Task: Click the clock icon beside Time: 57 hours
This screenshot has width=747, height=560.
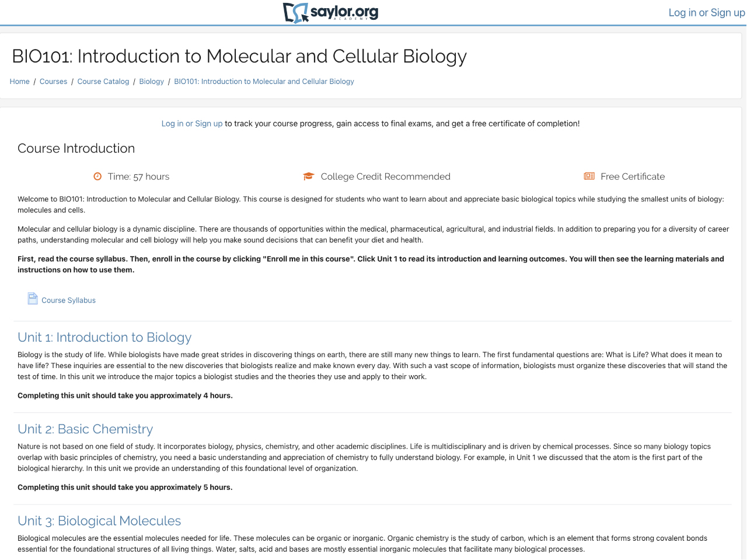Action: [x=98, y=176]
